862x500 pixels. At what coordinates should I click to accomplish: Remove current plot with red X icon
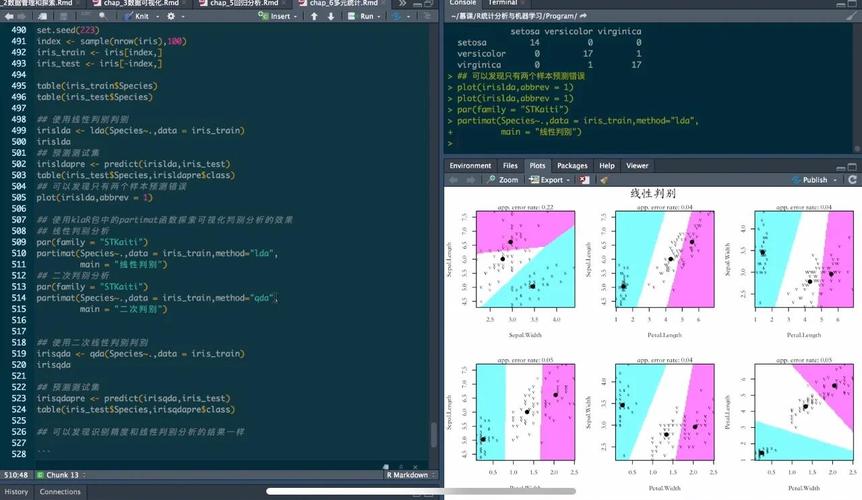(x=585, y=180)
